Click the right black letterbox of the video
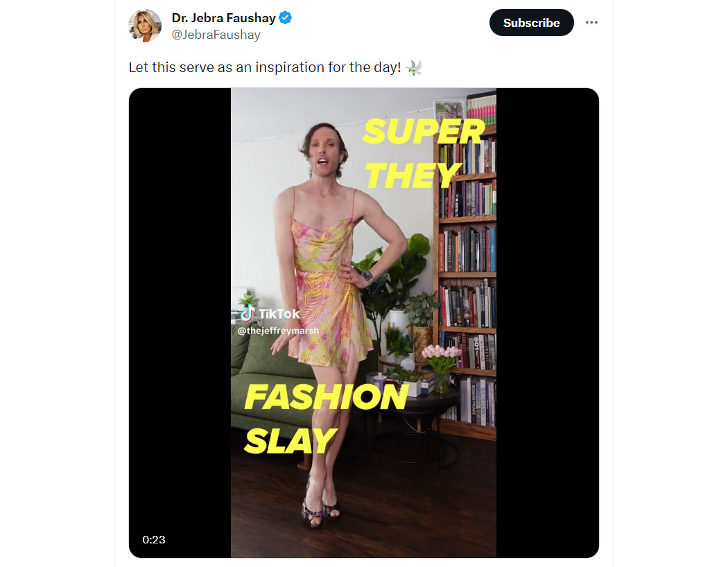Viewport: 728px width, 567px height. pyautogui.click(x=548, y=323)
